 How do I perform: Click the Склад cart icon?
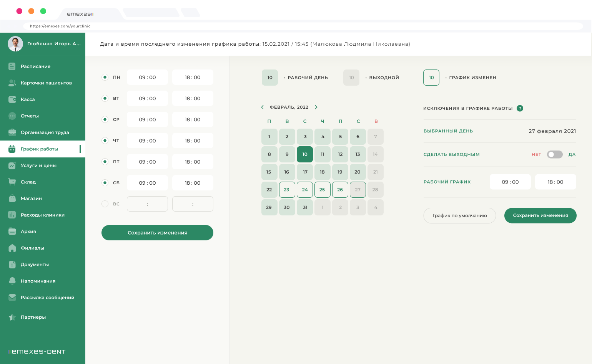pyautogui.click(x=12, y=182)
